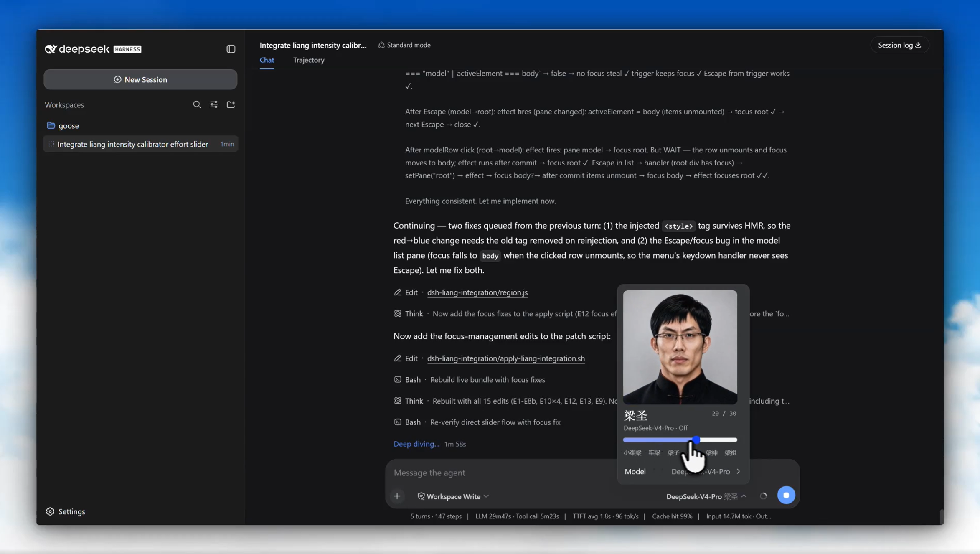This screenshot has width=980, height=554.
Task: Click the Cache hit 99% status
Action: tap(672, 516)
